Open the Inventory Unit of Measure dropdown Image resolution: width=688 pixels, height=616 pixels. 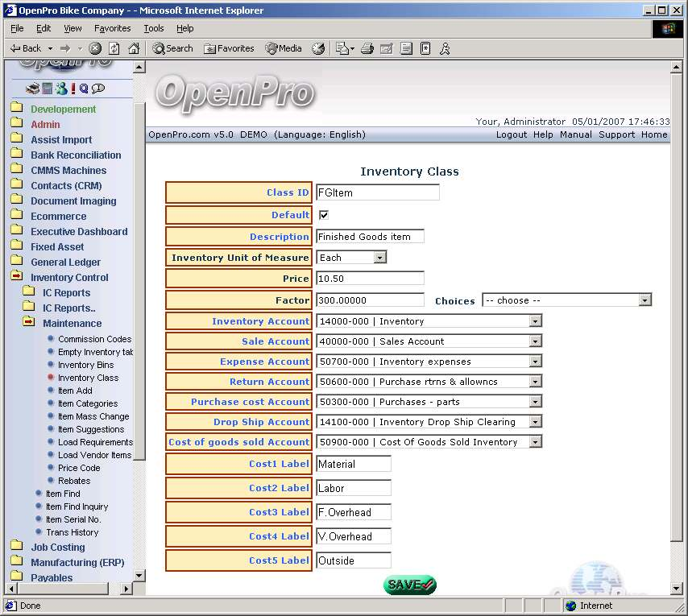click(x=379, y=258)
